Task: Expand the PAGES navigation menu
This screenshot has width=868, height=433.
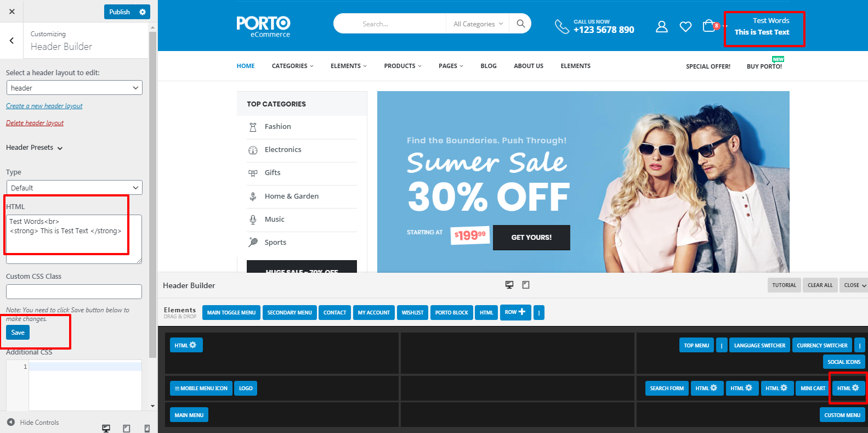Action: [451, 66]
